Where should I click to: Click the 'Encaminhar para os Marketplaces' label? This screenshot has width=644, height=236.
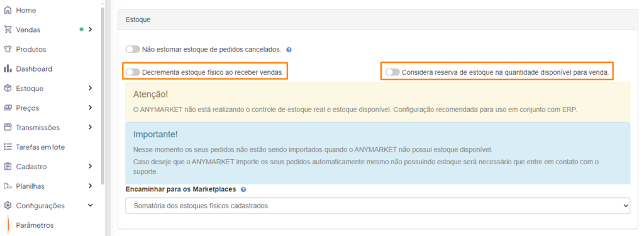[181, 189]
